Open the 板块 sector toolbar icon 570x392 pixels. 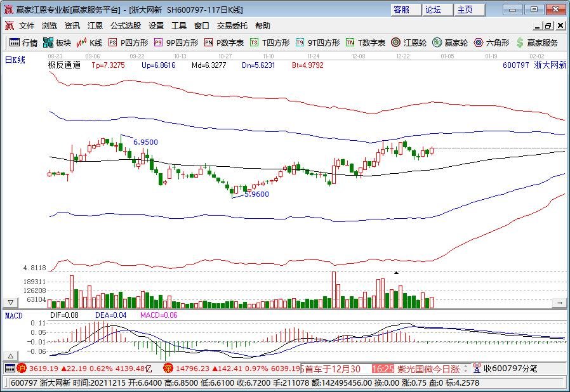56,43
